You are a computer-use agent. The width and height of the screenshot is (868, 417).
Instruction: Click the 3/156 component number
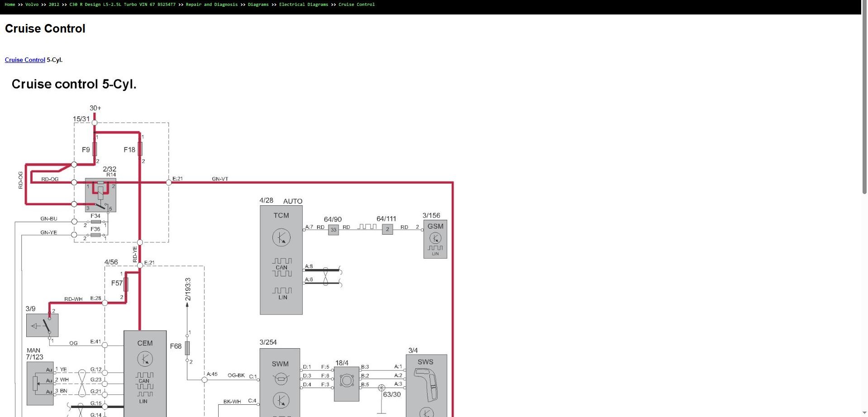431,216
